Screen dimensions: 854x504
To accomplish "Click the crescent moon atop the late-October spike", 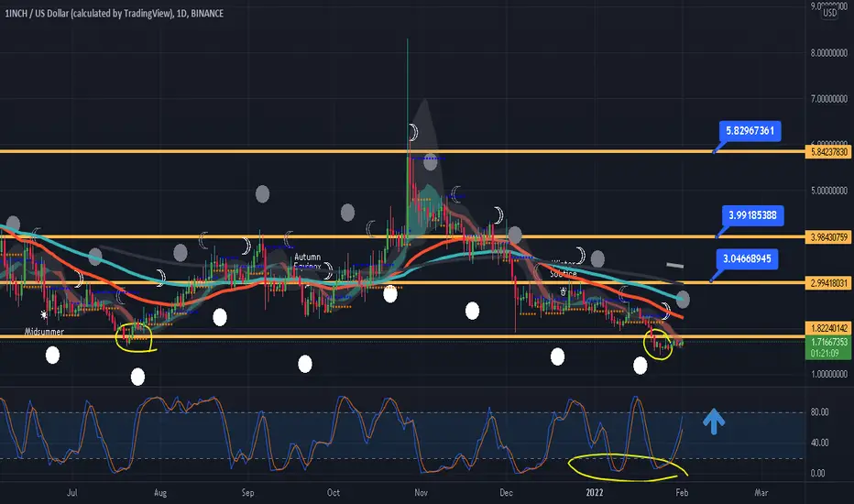I will [413, 132].
